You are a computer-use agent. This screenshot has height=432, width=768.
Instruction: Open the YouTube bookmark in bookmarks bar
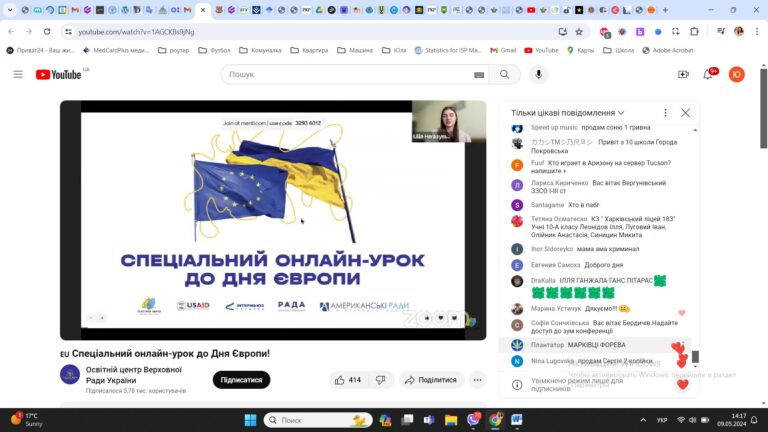(x=541, y=50)
